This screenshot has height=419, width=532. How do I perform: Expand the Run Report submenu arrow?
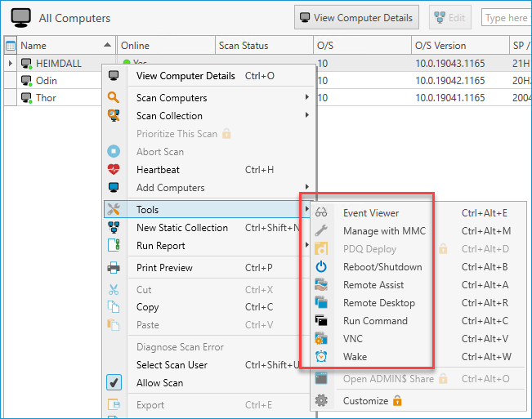(x=307, y=245)
